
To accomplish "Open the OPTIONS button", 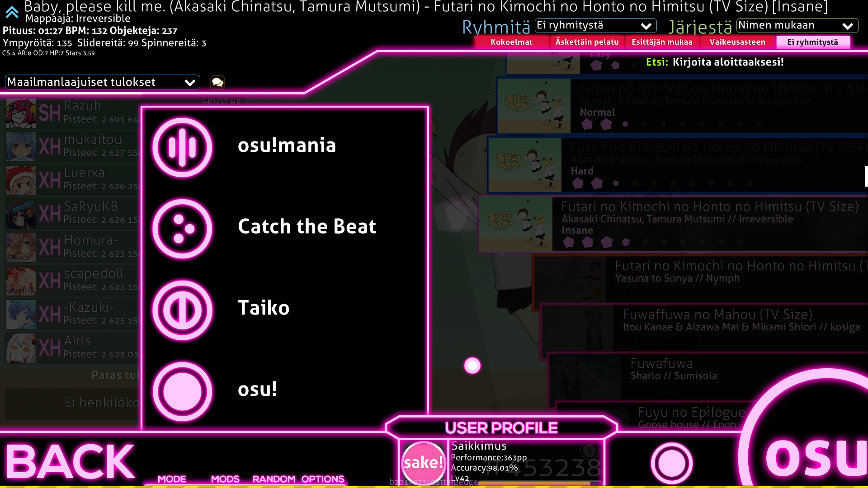I will coord(323,479).
